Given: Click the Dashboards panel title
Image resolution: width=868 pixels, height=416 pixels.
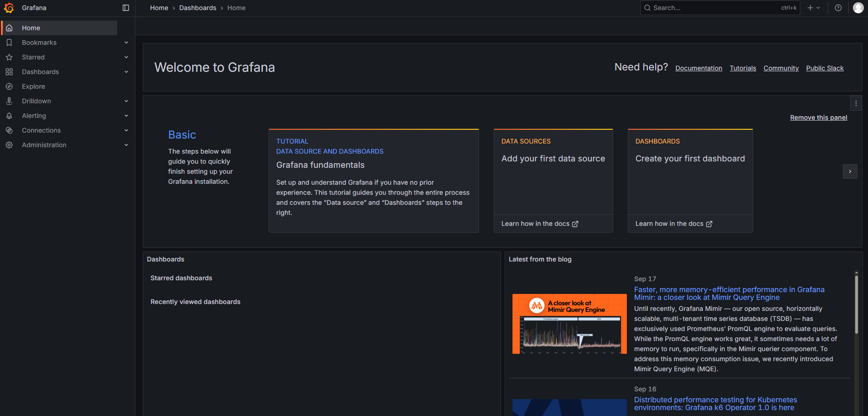Looking at the screenshot, I should [x=166, y=259].
